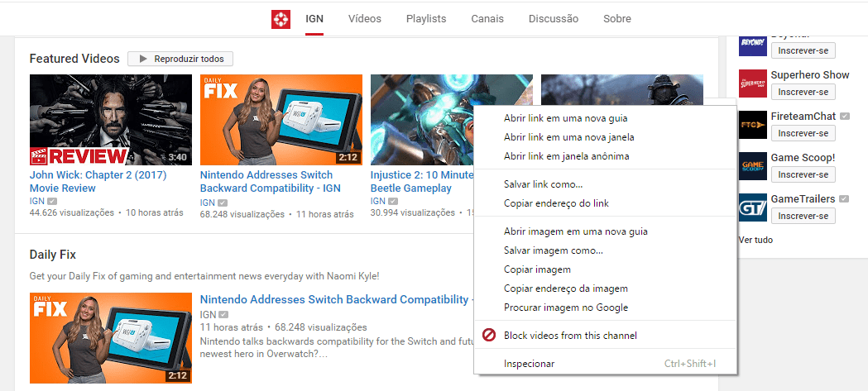Select Copiar endereço do link
Screen dimensions: 868x391
606,203
